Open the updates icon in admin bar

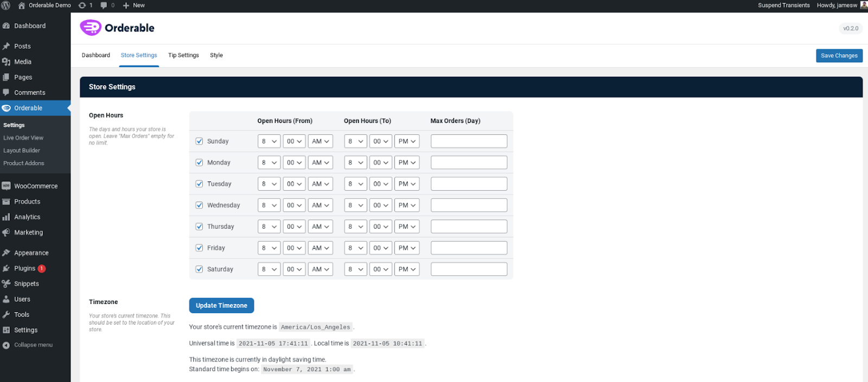click(82, 5)
